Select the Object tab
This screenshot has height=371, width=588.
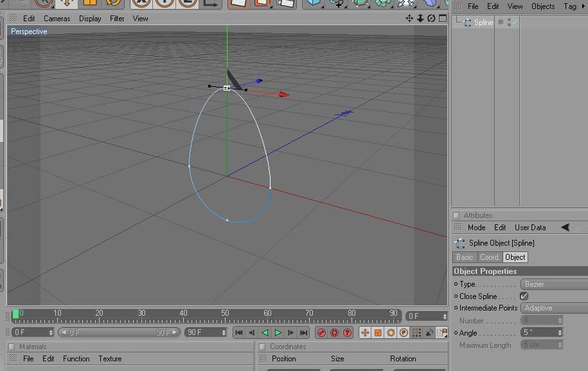[515, 257]
